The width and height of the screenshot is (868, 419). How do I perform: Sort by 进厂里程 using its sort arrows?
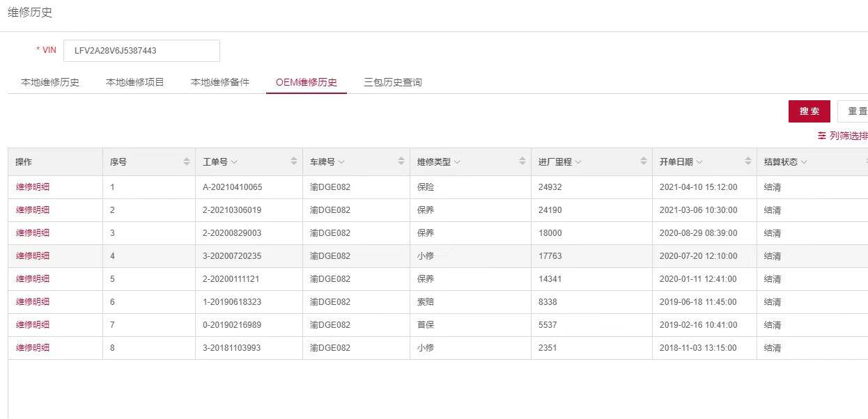[x=644, y=161]
